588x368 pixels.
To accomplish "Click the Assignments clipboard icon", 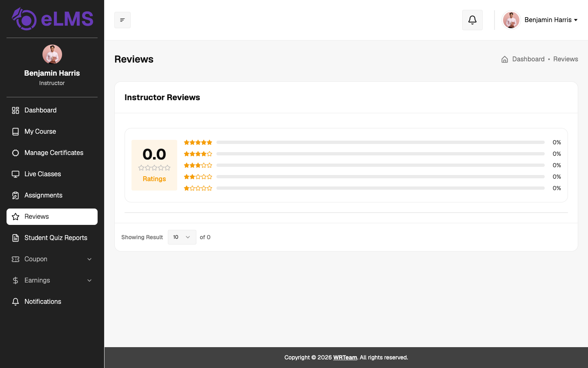I will pyautogui.click(x=16, y=195).
